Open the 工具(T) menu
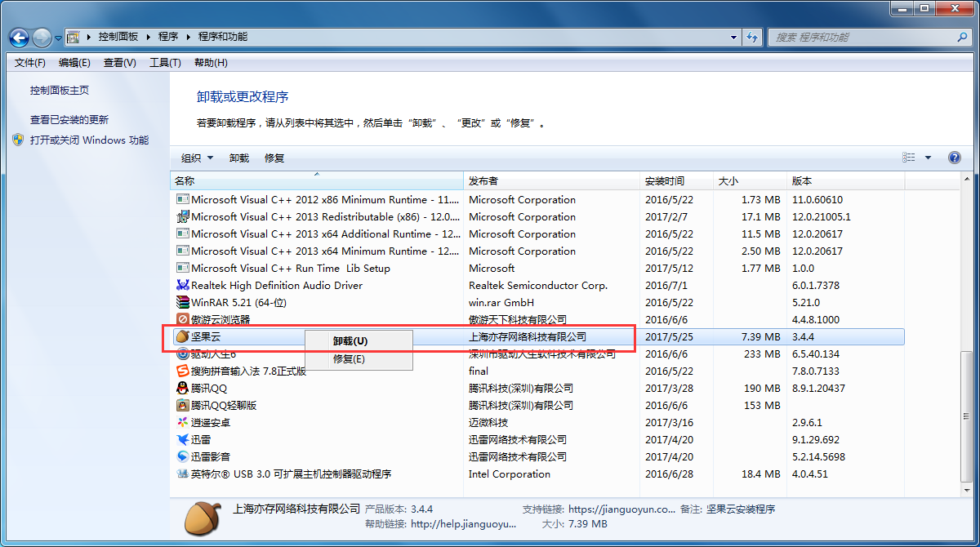The width and height of the screenshot is (980, 547). 165,63
